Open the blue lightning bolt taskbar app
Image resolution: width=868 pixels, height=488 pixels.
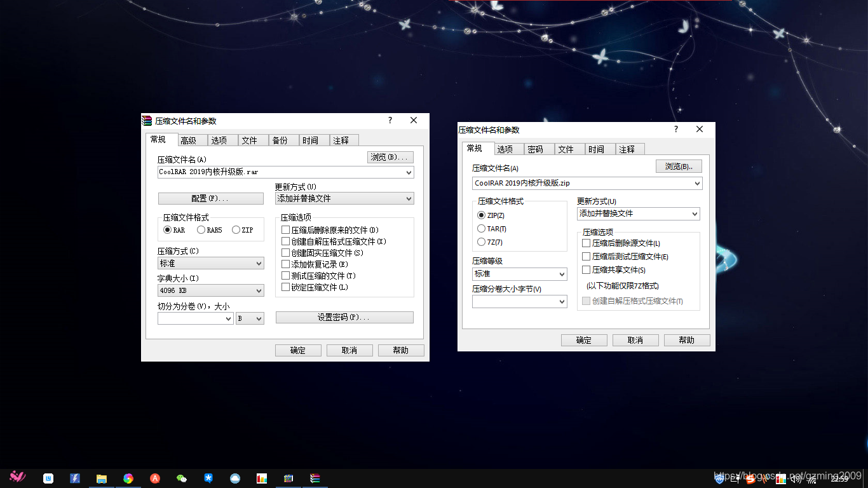[75, 478]
